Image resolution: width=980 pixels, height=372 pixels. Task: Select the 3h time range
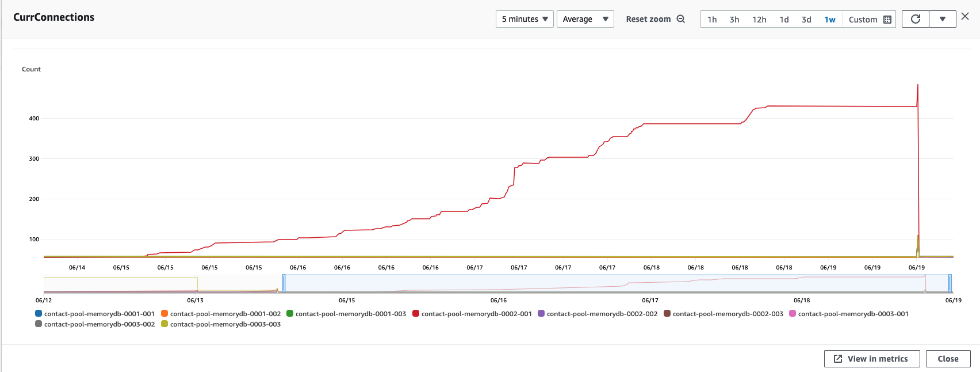click(734, 20)
